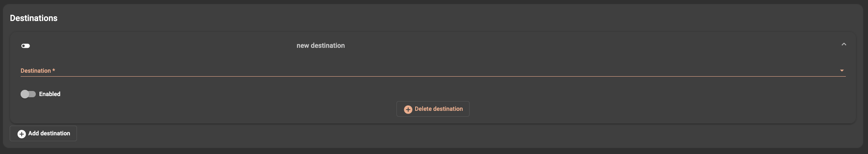Image resolution: width=868 pixels, height=154 pixels.
Task: Collapse the new destination panel with the chevron
Action: [x=844, y=44]
